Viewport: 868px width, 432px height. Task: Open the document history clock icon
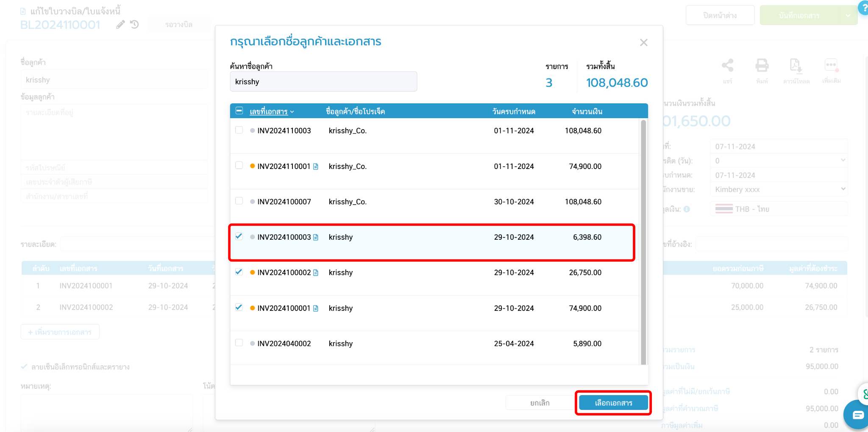tap(134, 25)
